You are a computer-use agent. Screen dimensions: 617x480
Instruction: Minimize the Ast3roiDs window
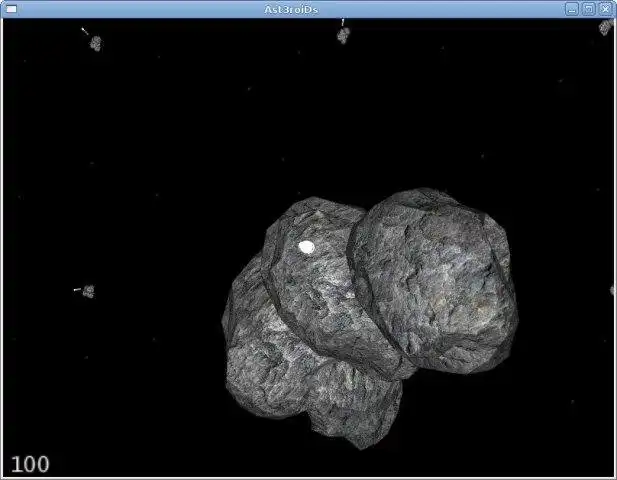[x=572, y=9]
